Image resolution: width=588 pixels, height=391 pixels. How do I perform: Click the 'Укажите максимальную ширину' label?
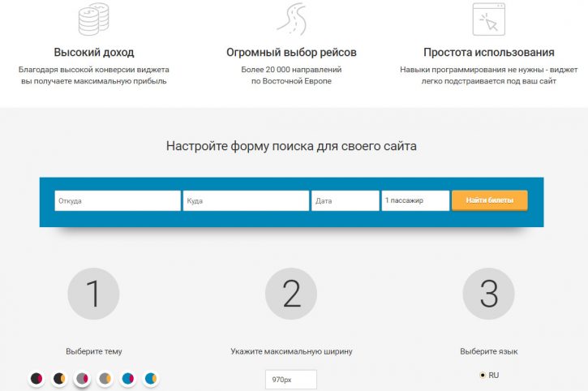[291, 351]
